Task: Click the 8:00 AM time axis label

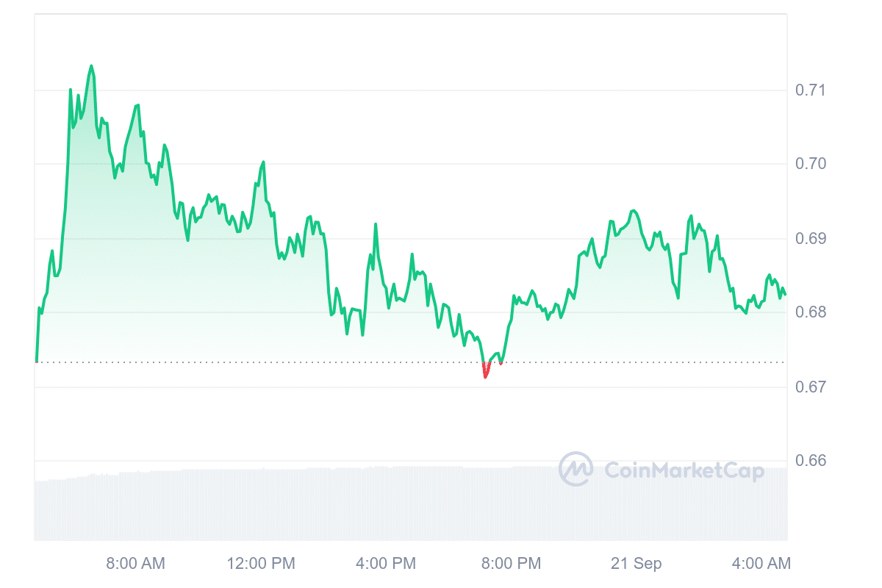Action: coord(136,564)
